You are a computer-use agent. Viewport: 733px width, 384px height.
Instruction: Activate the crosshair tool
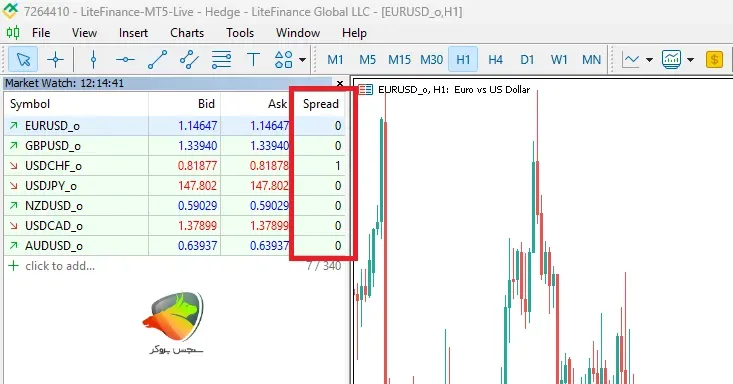[55, 59]
